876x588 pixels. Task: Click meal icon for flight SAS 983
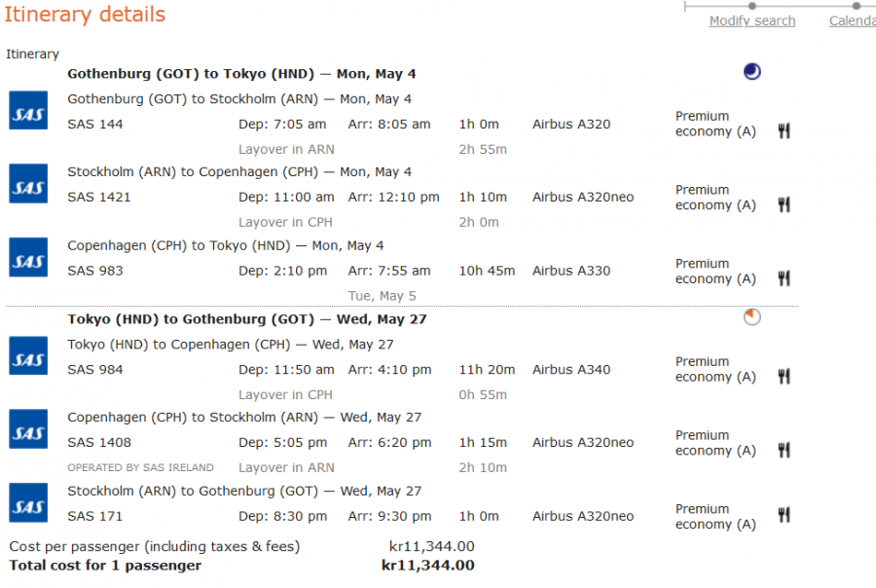click(784, 278)
